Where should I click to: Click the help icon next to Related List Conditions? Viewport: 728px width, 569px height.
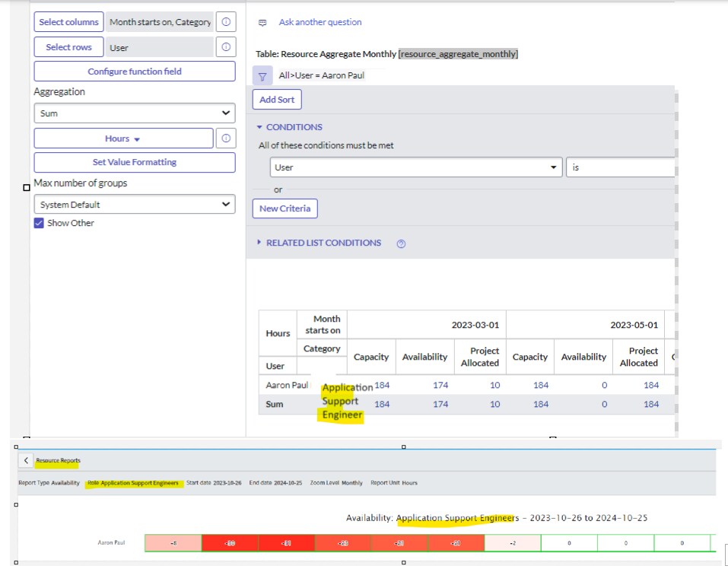pos(401,243)
